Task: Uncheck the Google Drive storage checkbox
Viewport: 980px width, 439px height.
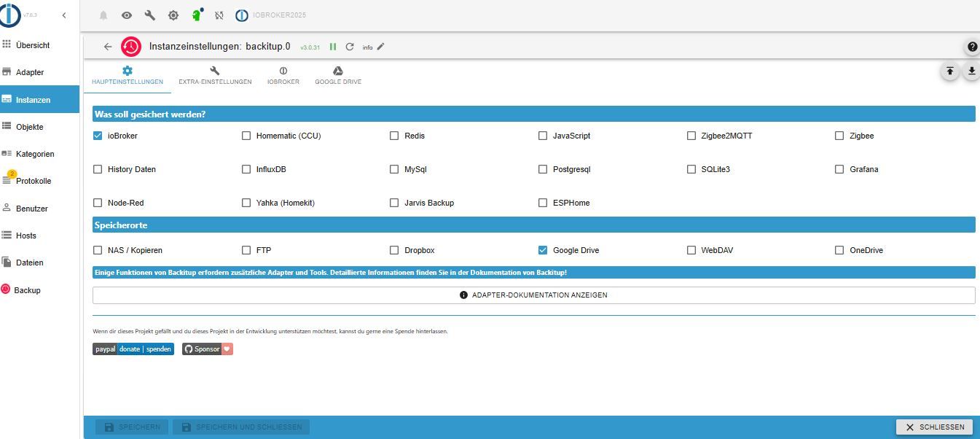Action: click(543, 250)
